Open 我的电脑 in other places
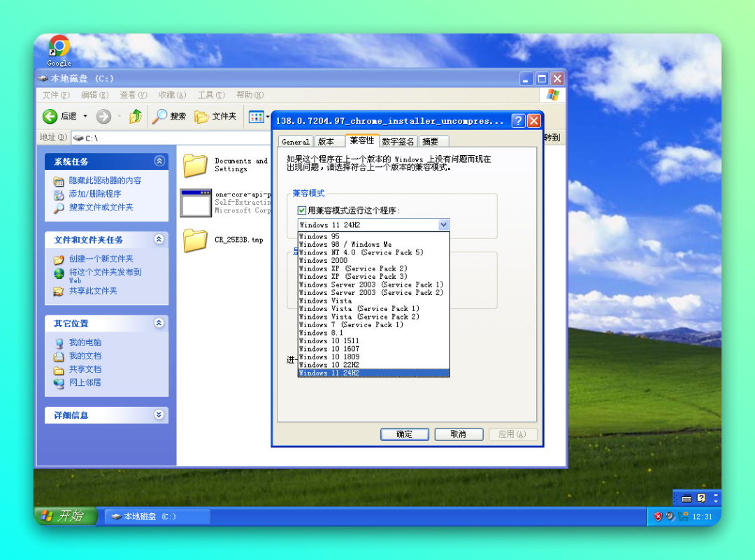Image resolution: width=755 pixels, height=560 pixels. click(85, 343)
